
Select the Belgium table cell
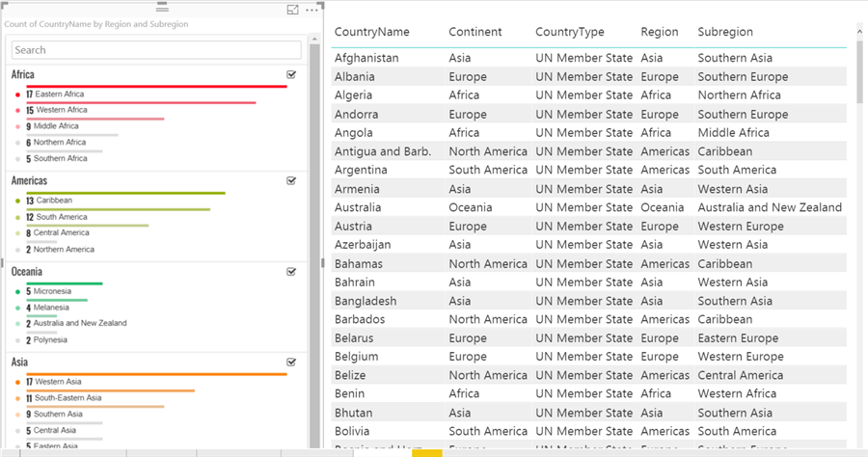(356, 357)
